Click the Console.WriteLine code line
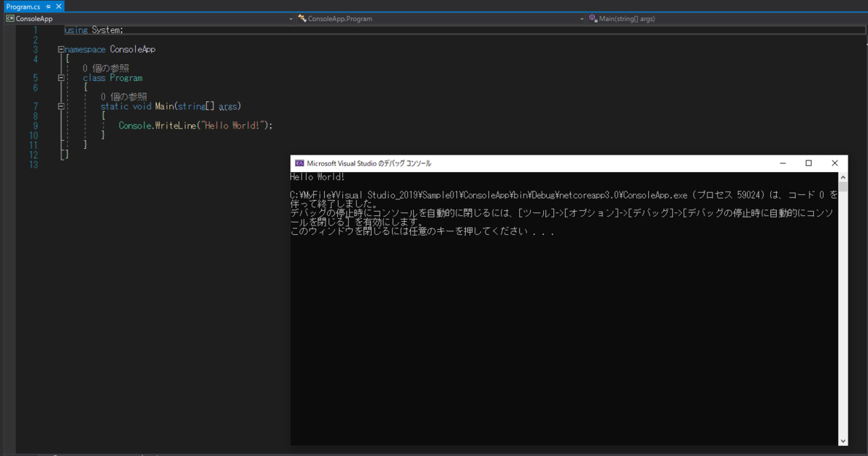The image size is (868, 456). (196, 125)
